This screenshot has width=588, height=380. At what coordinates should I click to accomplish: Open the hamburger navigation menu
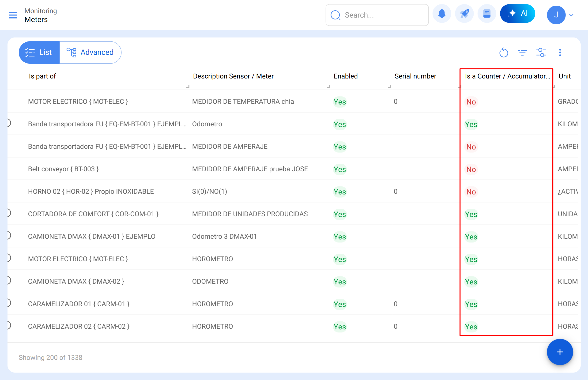[x=13, y=15]
